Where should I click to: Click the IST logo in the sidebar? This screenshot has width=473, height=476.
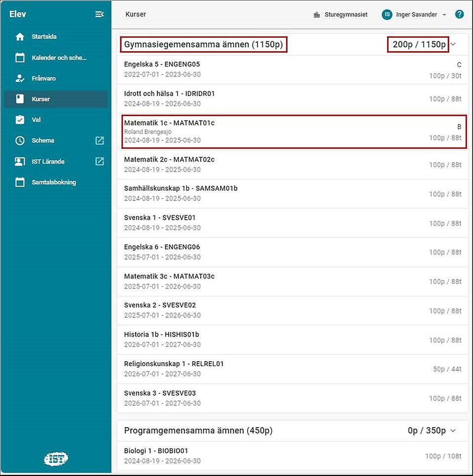point(56,459)
